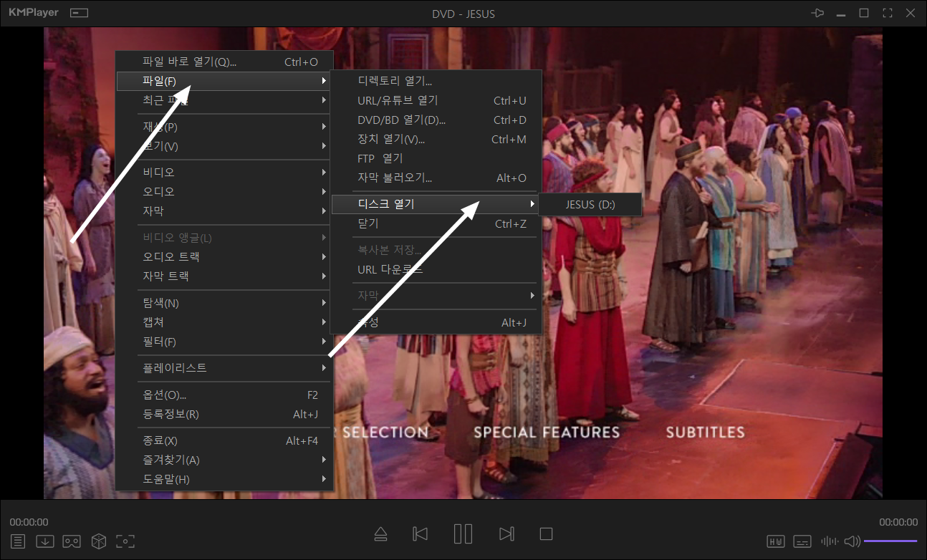Choose URL/유튜브 열기
This screenshot has width=927, height=560.
(x=436, y=100)
